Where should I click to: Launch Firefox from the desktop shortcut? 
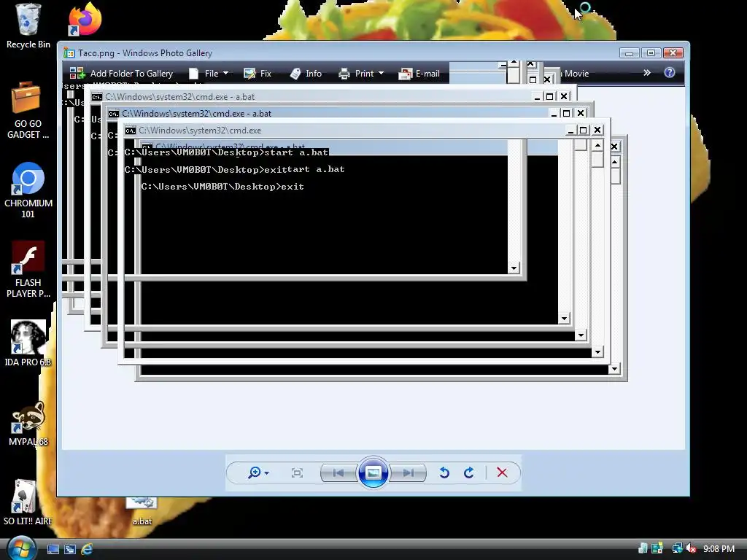pos(85,20)
